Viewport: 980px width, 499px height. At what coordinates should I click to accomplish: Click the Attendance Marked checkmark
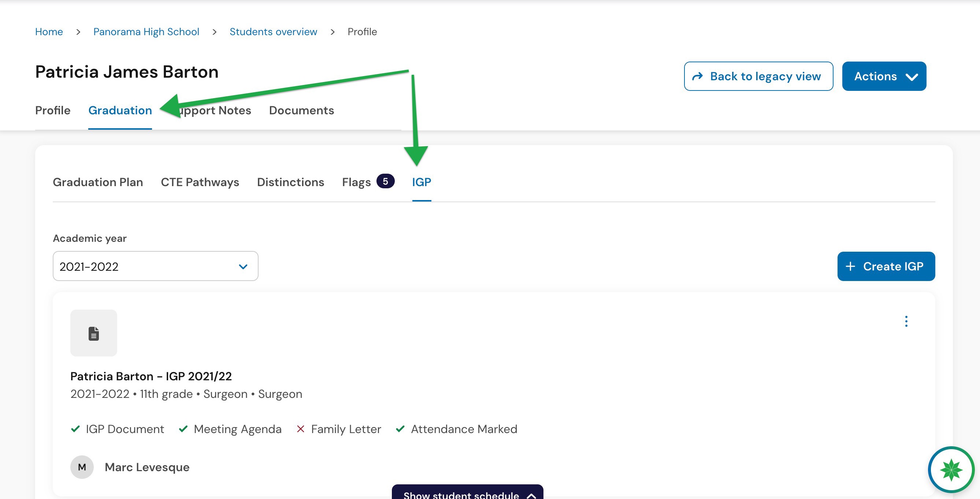click(400, 429)
